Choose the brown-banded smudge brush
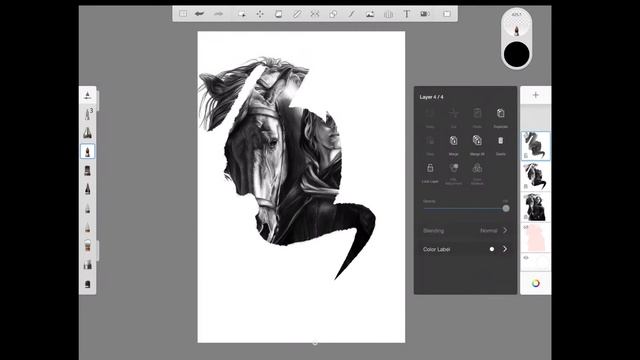This screenshot has height=360, width=640. pos(87,246)
